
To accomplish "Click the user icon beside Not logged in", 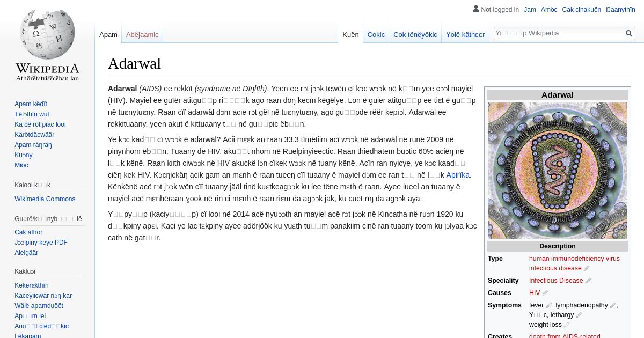I will click(x=475, y=9).
